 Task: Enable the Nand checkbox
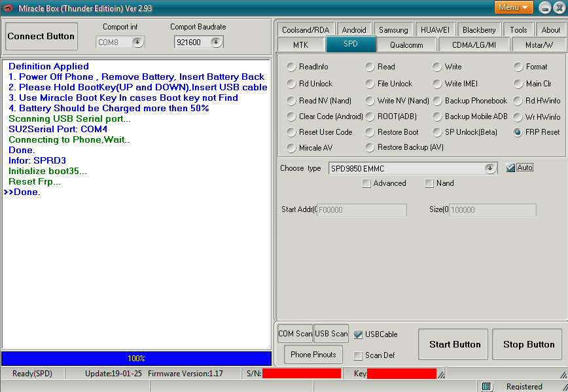tap(429, 183)
